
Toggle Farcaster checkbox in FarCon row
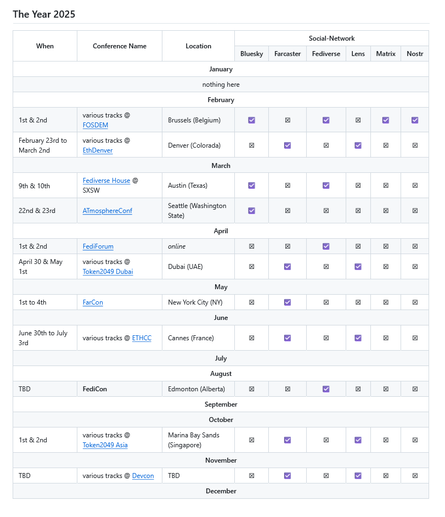pyautogui.click(x=288, y=302)
